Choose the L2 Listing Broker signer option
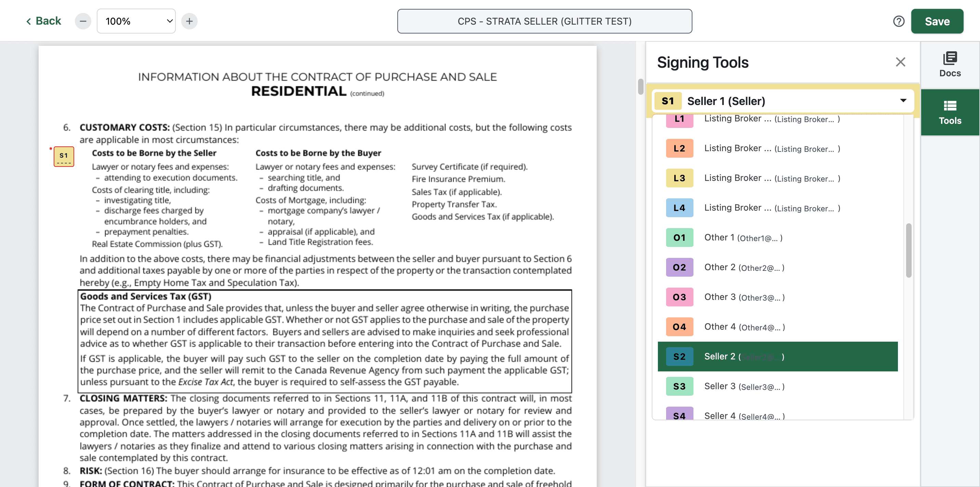Image resolution: width=980 pixels, height=487 pixels. coord(778,148)
